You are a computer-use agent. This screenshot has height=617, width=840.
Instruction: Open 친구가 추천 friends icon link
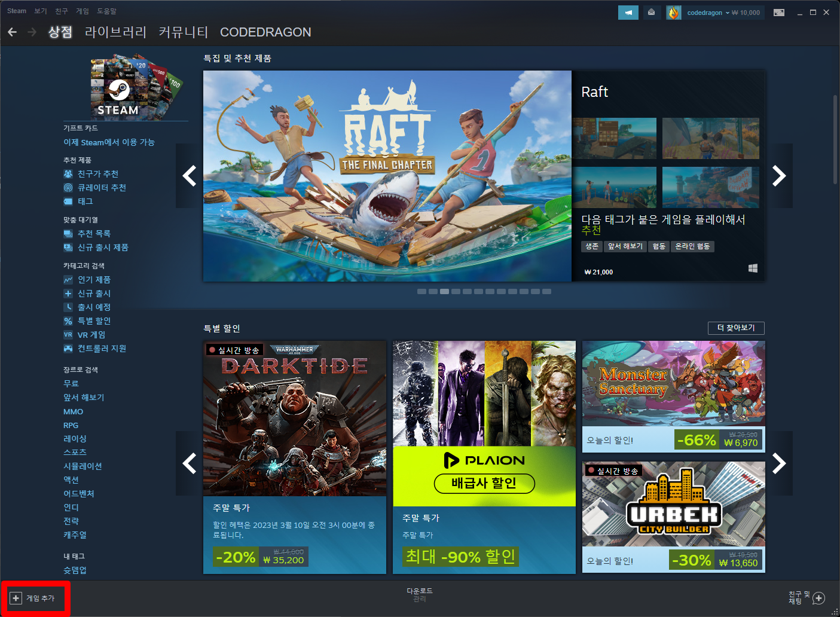point(68,174)
